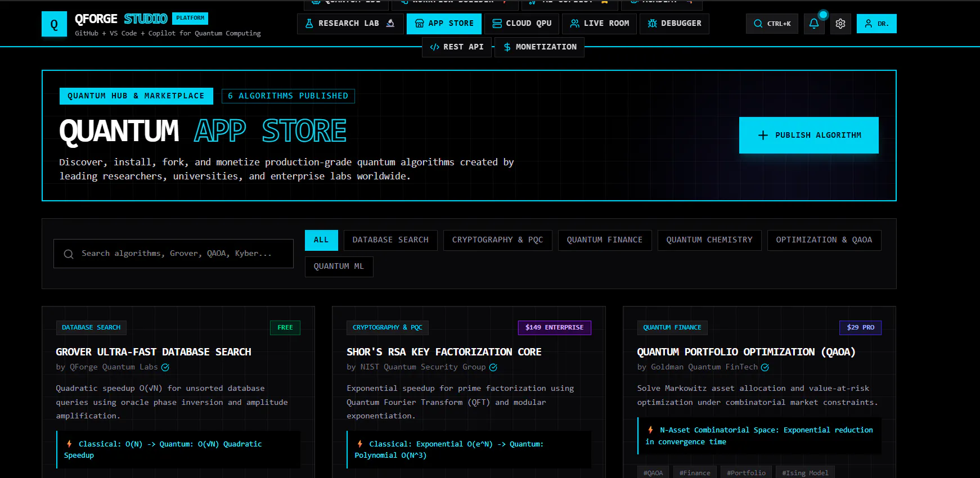Screen dimensions: 980x478
Task: Click the author name Goldman Quantum FinTech
Action: (x=704, y=367)
